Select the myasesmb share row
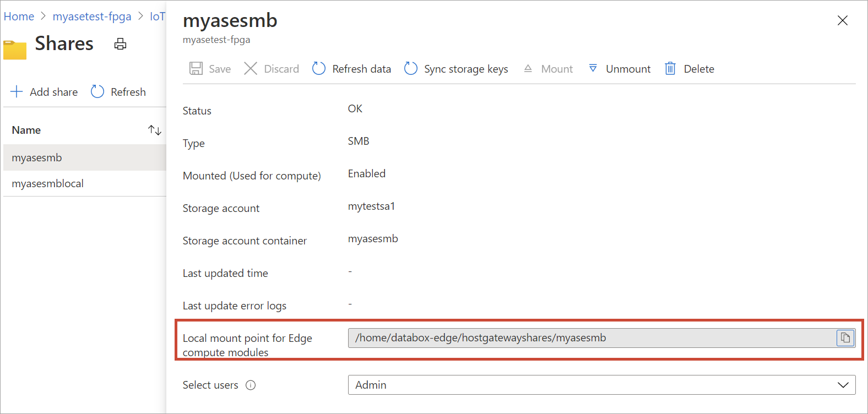 (x=85, y=157)
